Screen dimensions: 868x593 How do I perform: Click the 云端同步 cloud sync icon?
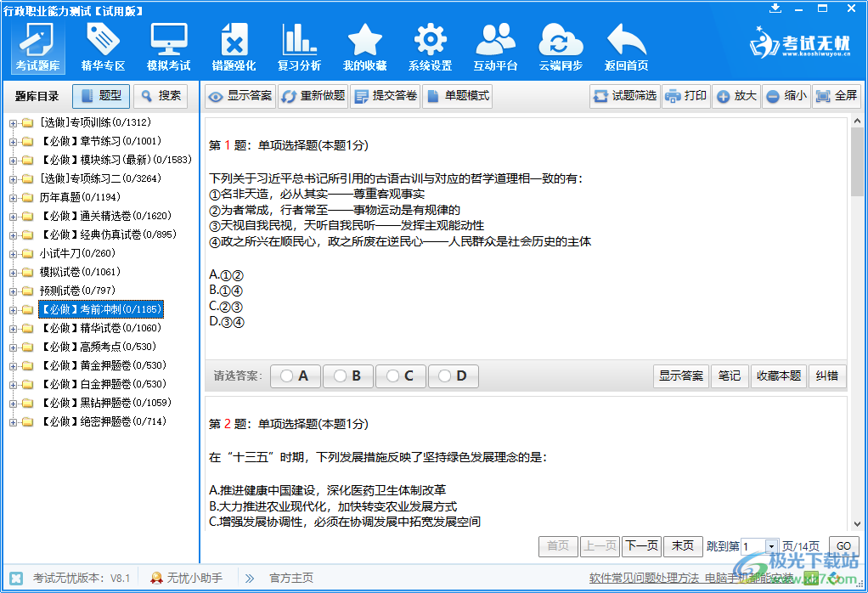561,48
